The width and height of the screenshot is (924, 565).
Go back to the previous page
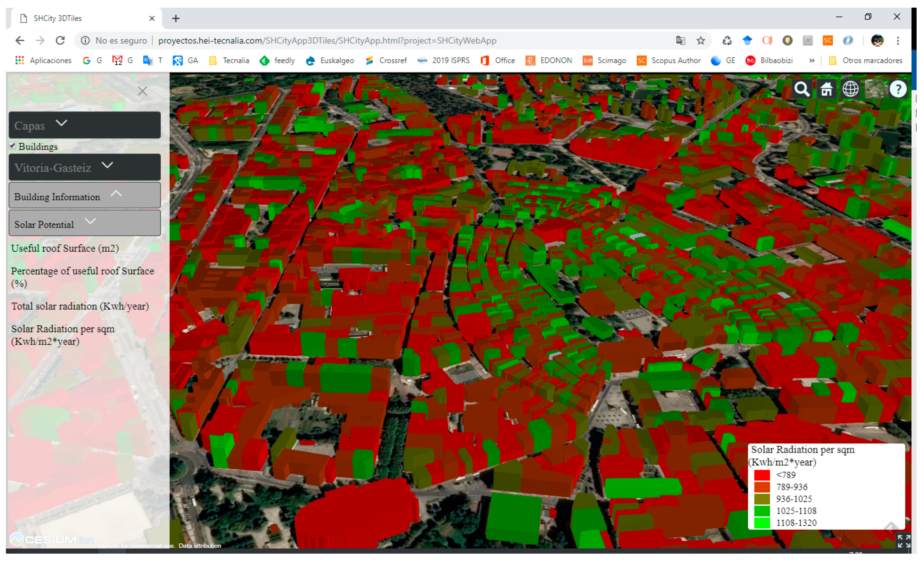point(20,41)
